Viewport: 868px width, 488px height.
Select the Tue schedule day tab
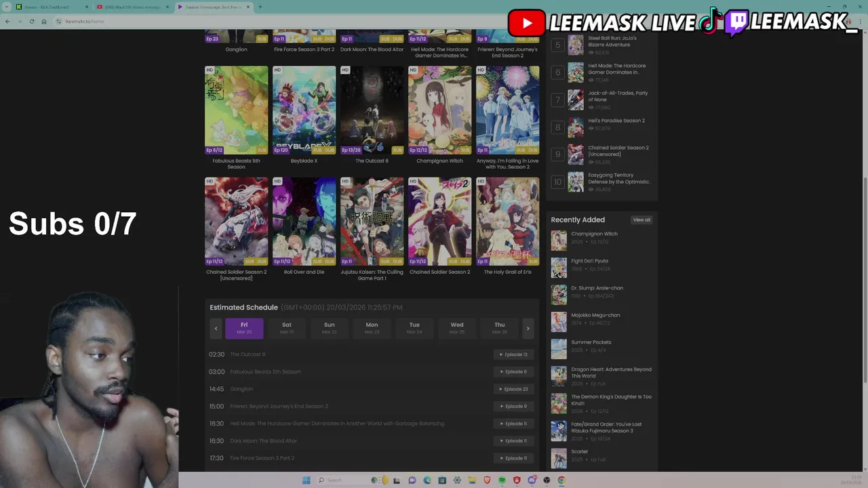(x=414, y=328)
